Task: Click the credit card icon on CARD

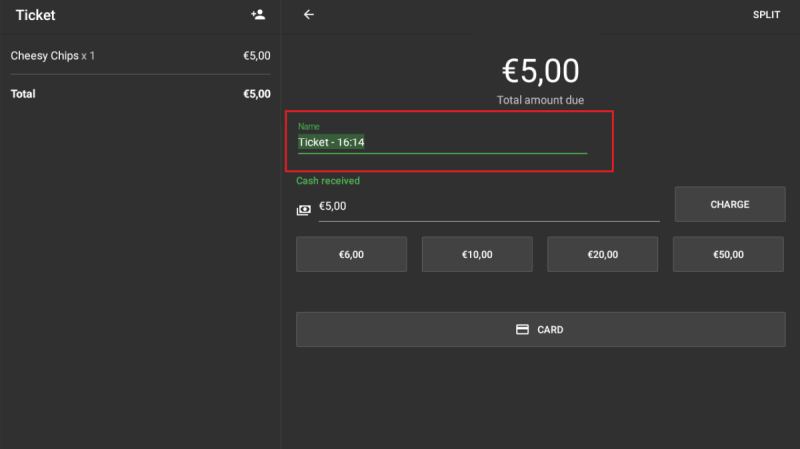Action: pos(522,329)
